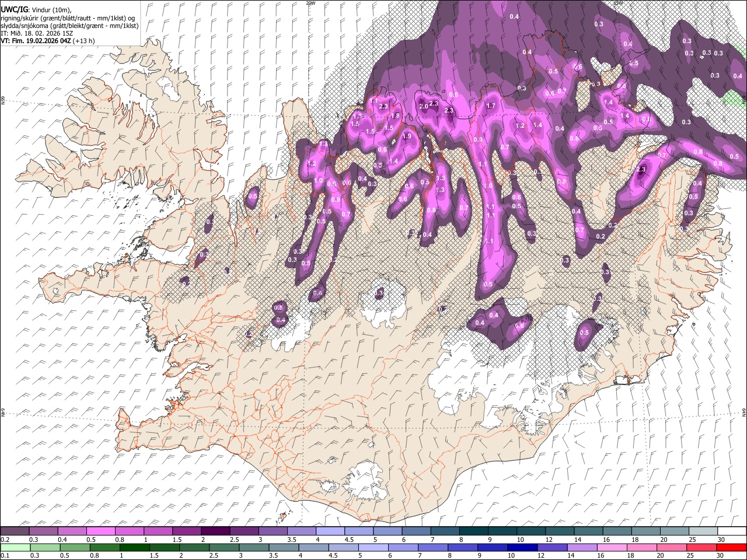Pick the bright pink 0.5–0.8 swatch, top legend row
The image size is (747, 560).
(x=101, y=531)
